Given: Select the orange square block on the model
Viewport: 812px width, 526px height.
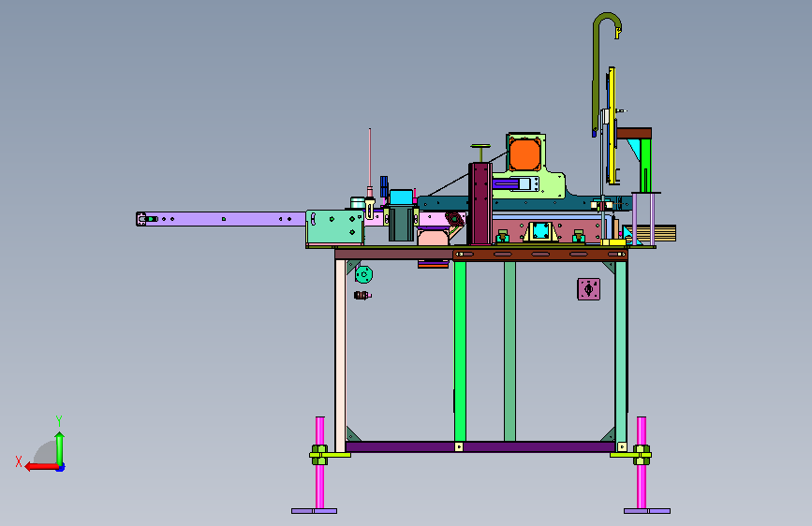Looking at the screenshot, I should click(x=524, y=154).
